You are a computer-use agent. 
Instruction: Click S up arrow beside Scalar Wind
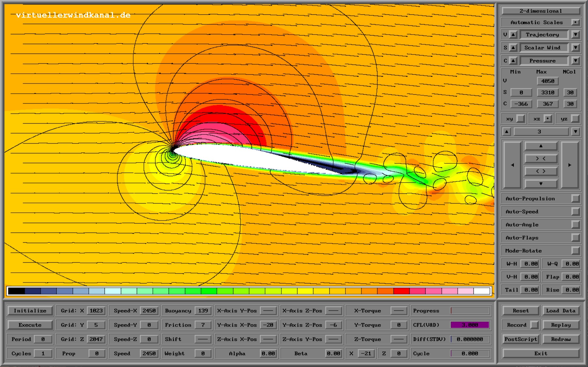click(513, 48)
